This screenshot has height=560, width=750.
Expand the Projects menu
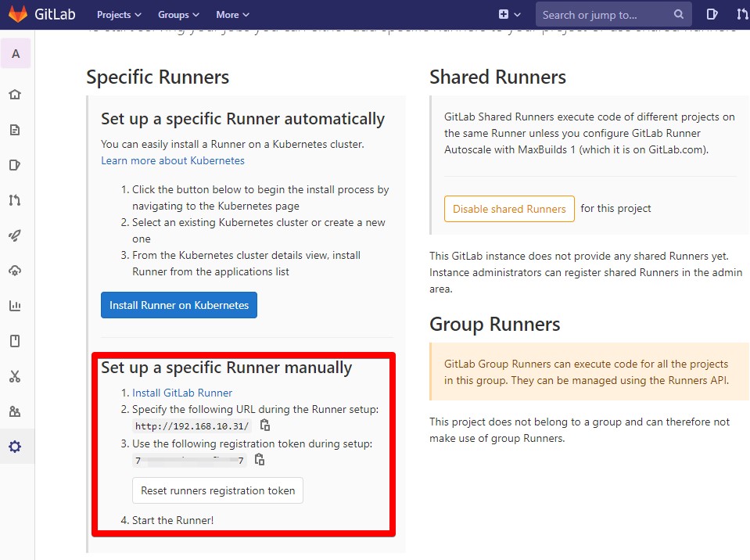point(119,14)
